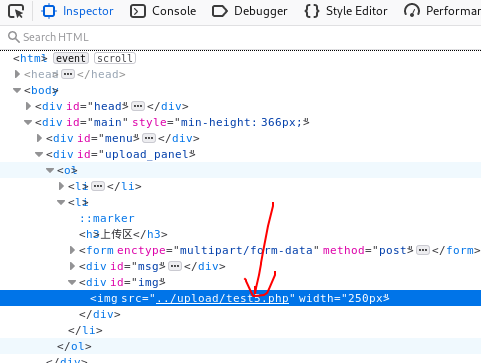Select the closing </li> tag row
This screenshot has width=481, height=363.
point(240,330)
